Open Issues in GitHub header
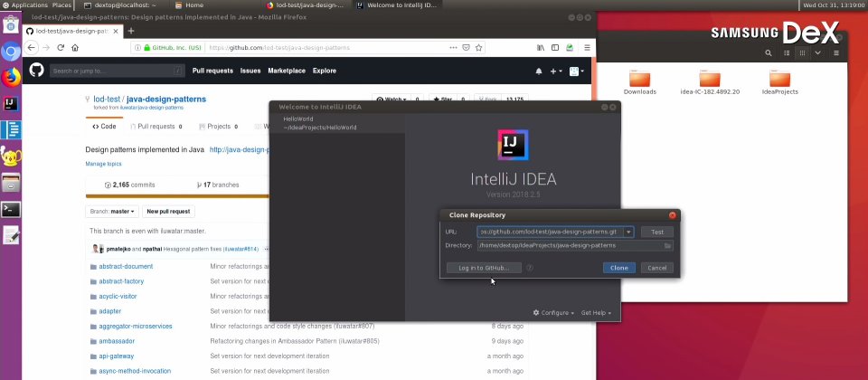868x380 pixels. [x=250, y=71]
